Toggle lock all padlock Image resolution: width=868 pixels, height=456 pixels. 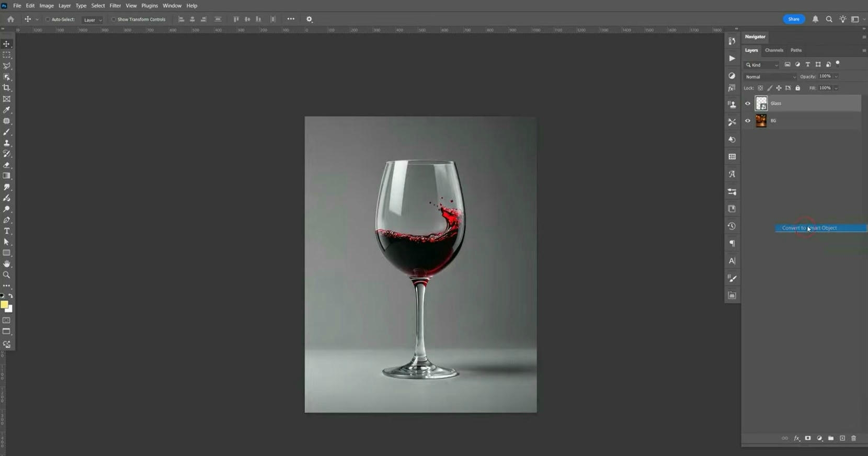(x=797, y=88)
